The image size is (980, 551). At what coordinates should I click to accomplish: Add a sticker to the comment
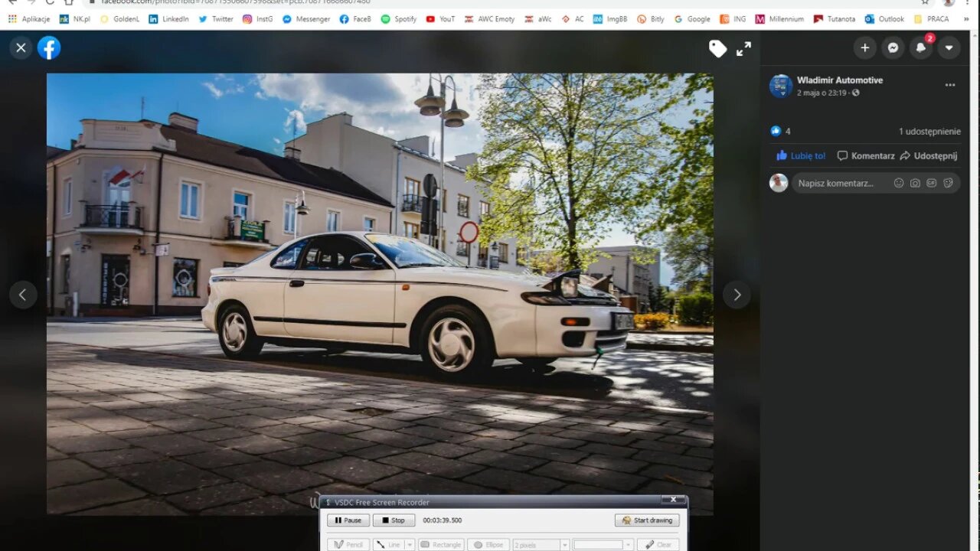(948, 183)
